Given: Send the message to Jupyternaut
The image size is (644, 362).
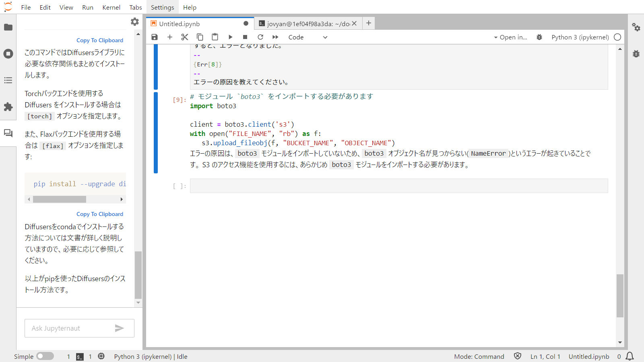Looking at the screenshot, I should click(120, 328).
